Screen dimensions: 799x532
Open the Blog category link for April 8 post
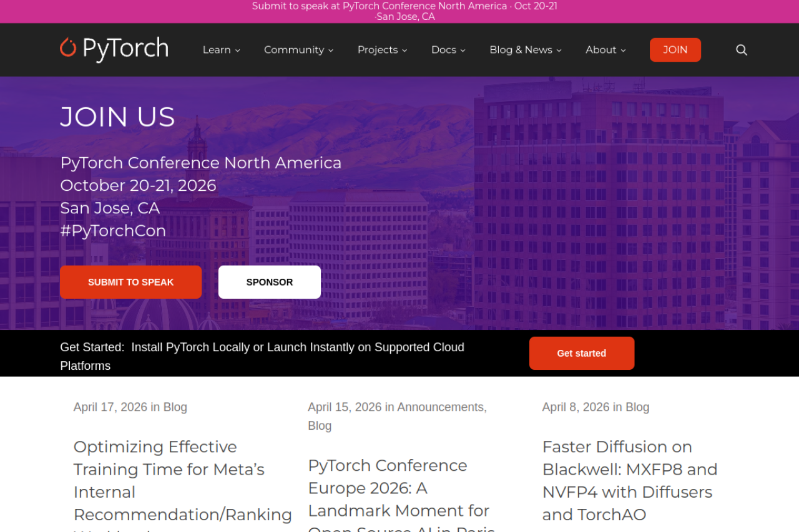[x=637, y=407]
